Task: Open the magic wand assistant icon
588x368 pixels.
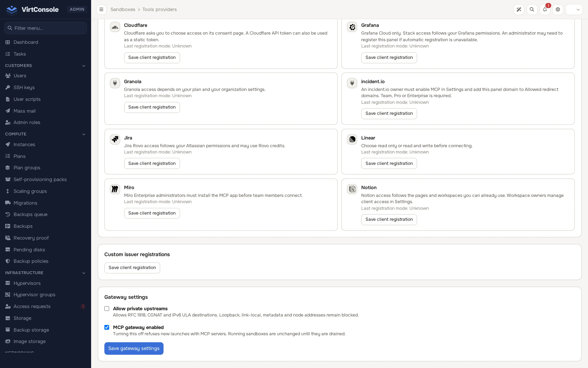Action: point(519,10)
